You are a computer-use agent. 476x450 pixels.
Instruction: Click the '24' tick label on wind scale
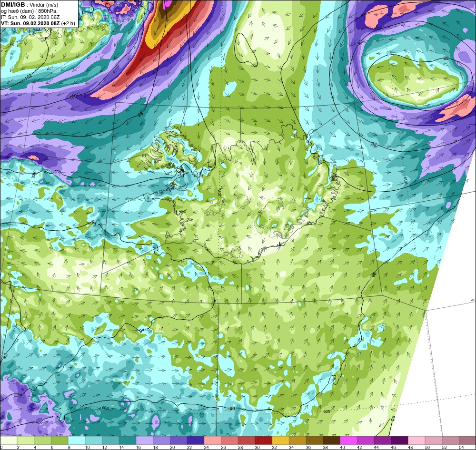coord(207,447)
